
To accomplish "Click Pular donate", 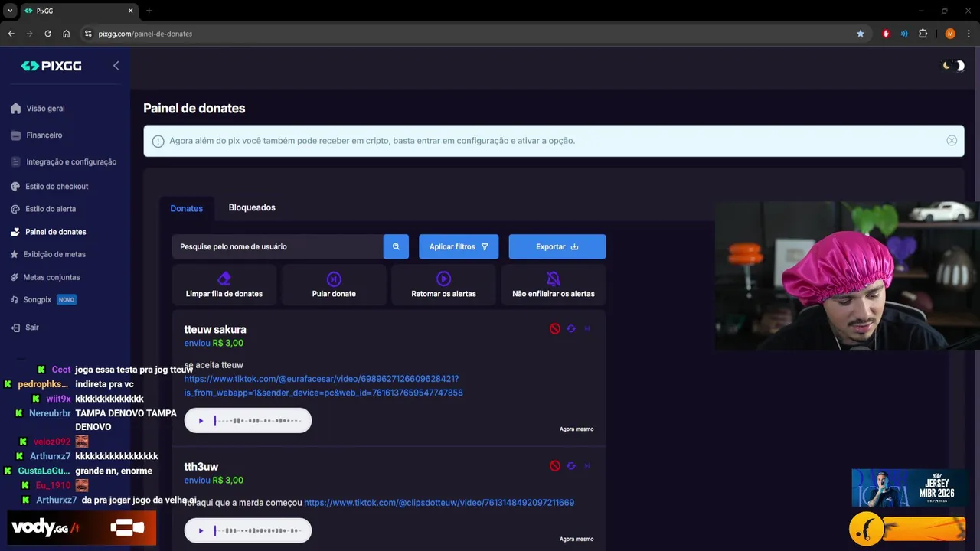I will click(334, 285).
